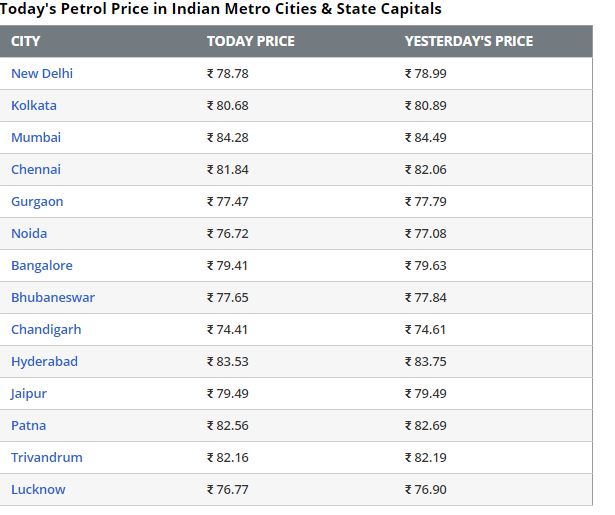Click the Hyderabad link
Viewport: 615px width, 515px height.
coord(44,362)
